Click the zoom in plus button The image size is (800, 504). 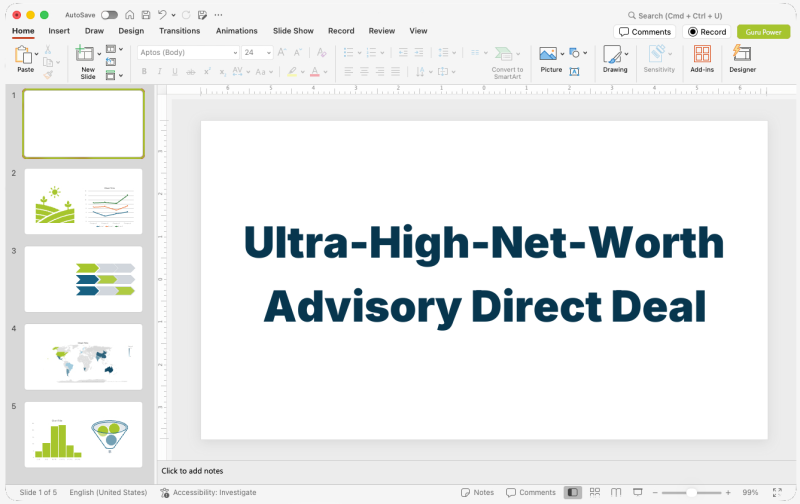[728, 492]
